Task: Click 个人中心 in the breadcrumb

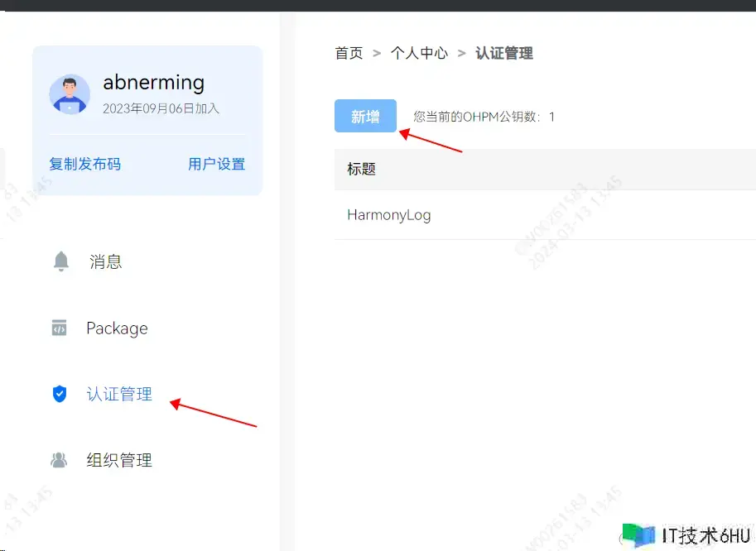Action: [419, 53]
